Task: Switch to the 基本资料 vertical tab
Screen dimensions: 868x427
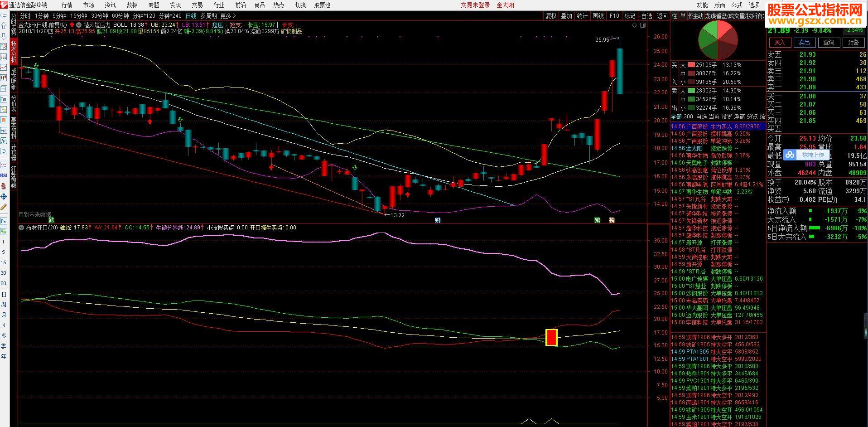Action: (x=14, y=128)
